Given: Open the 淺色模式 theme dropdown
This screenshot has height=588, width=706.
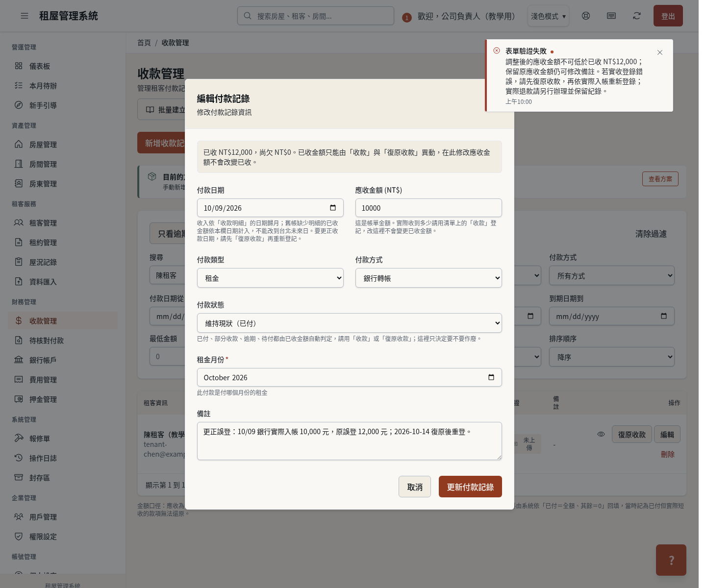Looking at the screenshot, I should pos(548,16).
